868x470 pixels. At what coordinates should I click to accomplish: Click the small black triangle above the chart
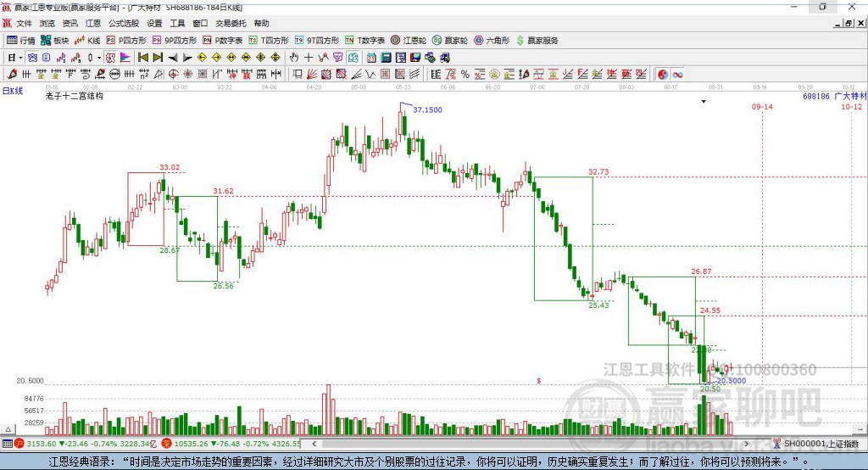tap(704, 102)
